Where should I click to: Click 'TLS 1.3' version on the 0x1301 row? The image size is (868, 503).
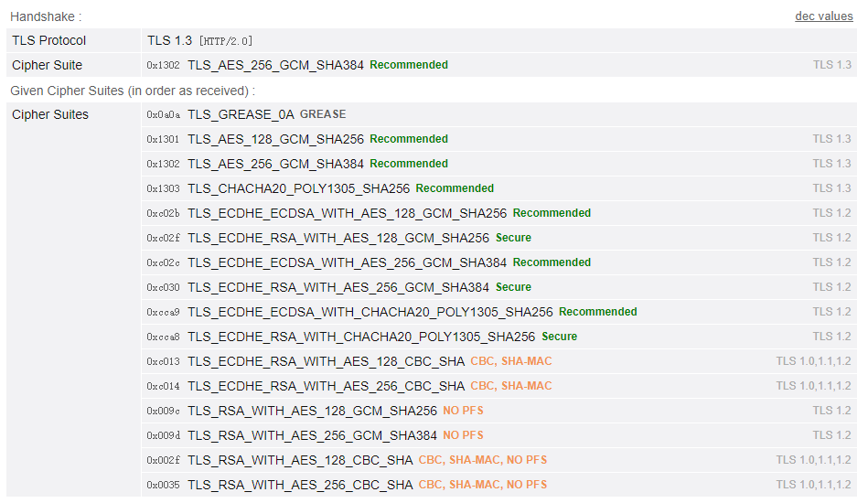[831, 139]
